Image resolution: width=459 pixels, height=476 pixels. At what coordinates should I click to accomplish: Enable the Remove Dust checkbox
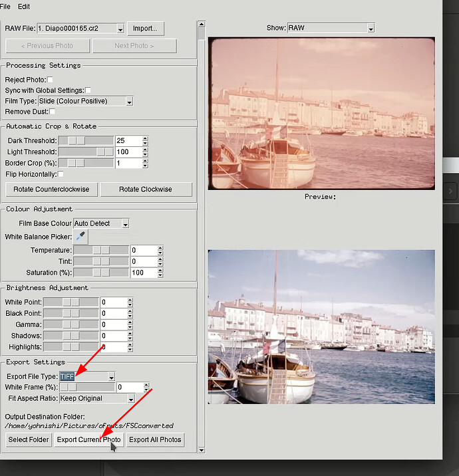pyautogui.click(x=53, y=112)
